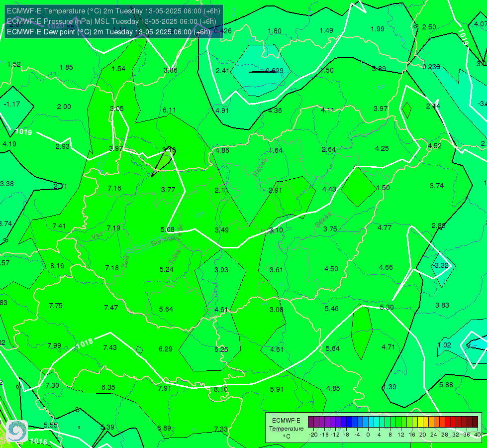Click the dew point value 4.66
Screen dimensions: 487x448
386,267
